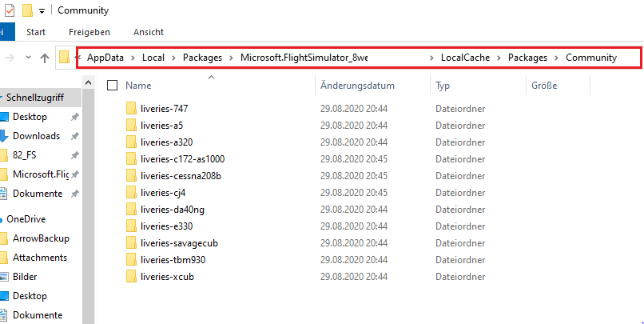Select the liveries-e330 folder icon
Viewport: 644px width, 324px height.
(x=131, y=226)
